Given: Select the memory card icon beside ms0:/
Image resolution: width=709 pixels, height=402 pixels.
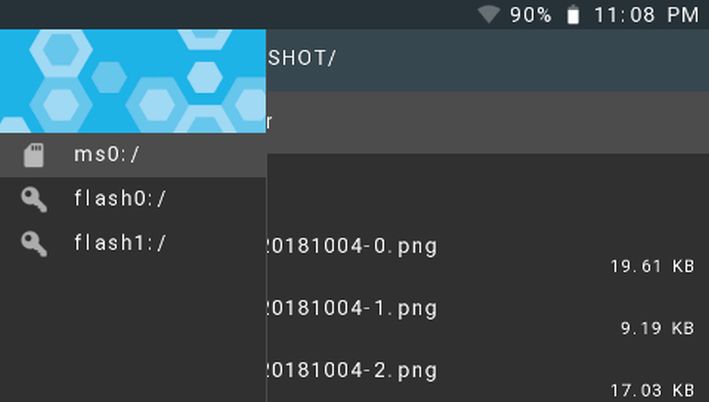Looking at the screenshot, I should click(x=34, y=155).
